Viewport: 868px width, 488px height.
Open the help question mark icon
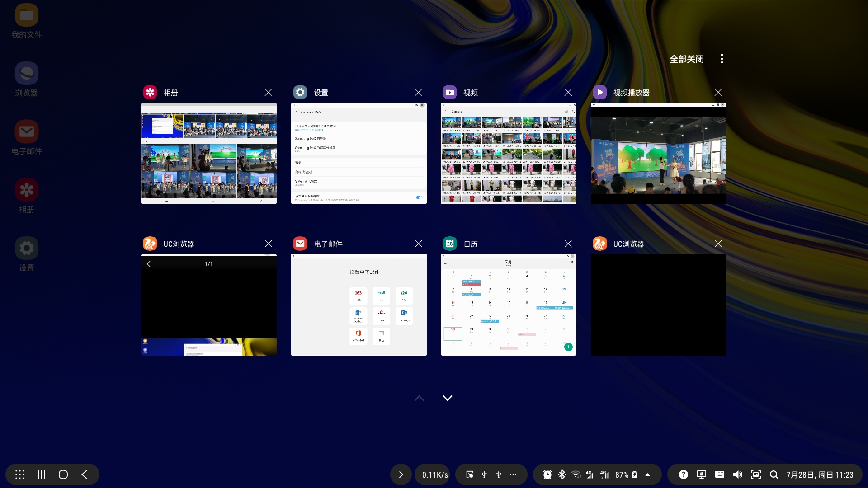tap(683, 474)
